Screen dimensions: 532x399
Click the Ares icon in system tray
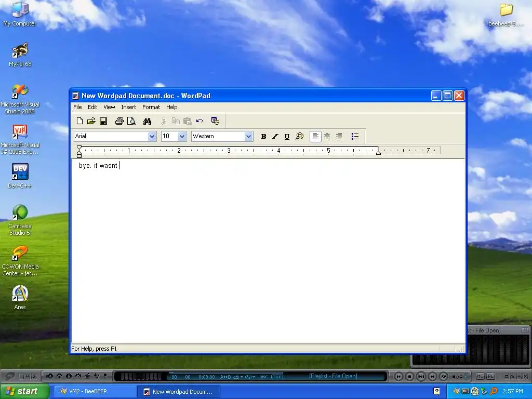475,392
